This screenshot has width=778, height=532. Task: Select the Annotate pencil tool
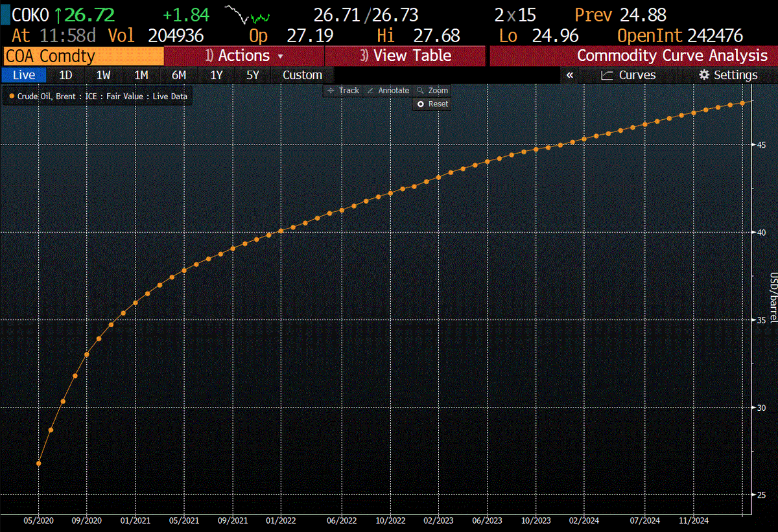(388, 91)
